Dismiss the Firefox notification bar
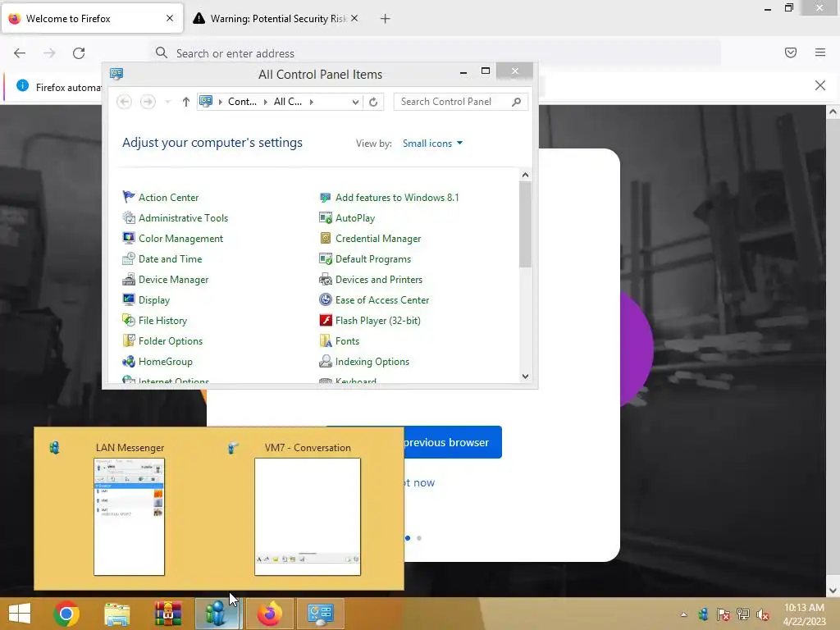 pyautogui.click(x=819, y=85)
